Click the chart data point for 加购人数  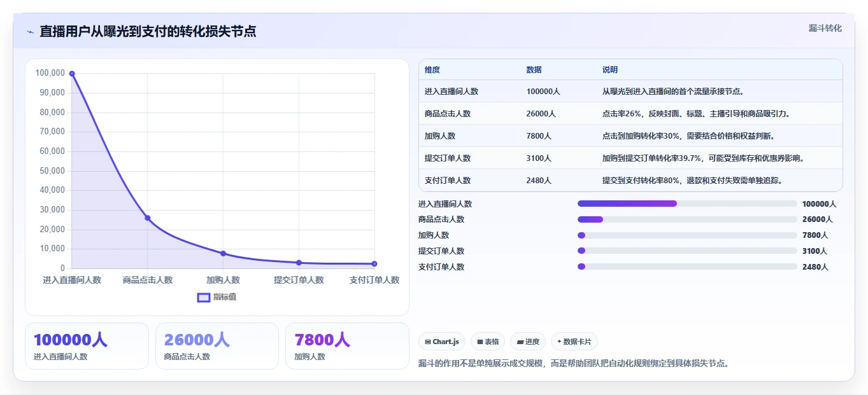click(x=223, y=253)
